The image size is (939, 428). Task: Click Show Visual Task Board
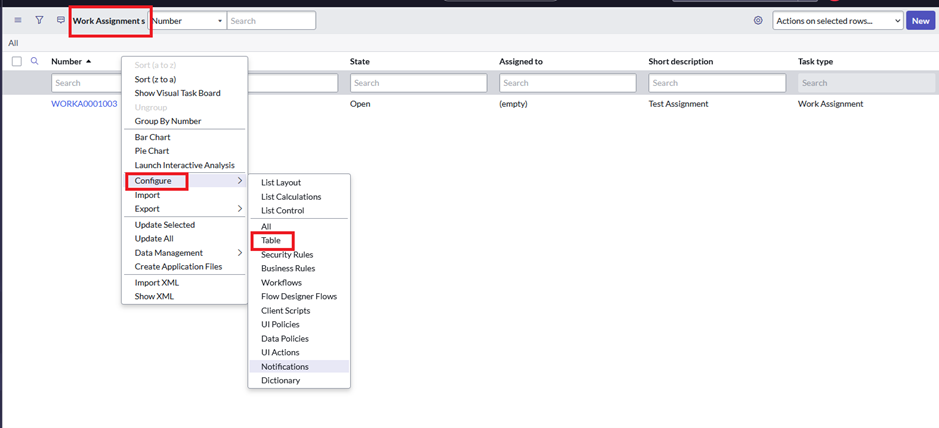[177, 93]
